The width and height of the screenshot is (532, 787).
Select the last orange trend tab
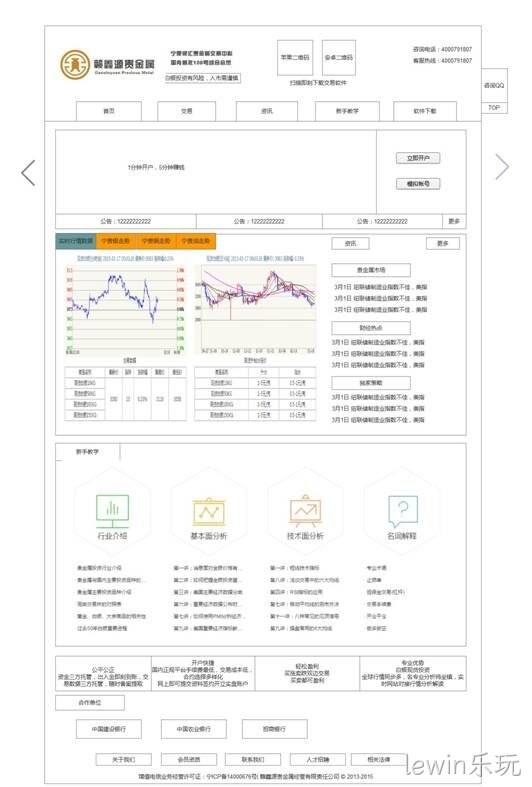[x=196, y=241]
